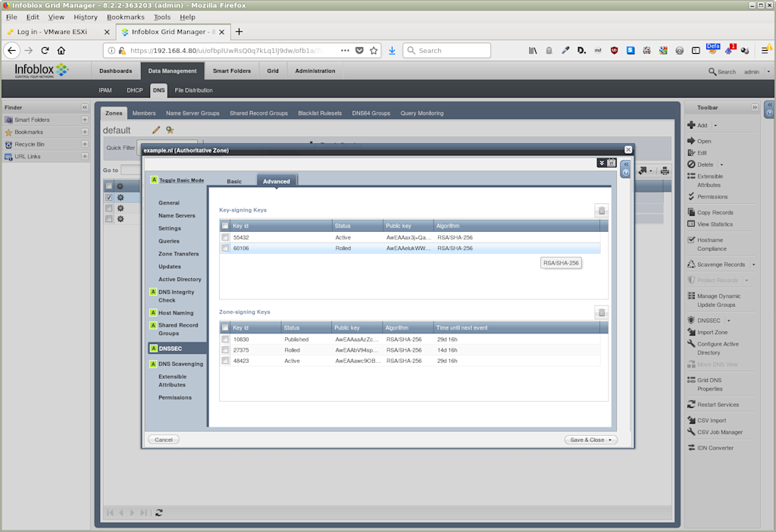Viewport: 776px width, 532px height.
Task: Open IDN Converter in Toolbar
Action: click(x=715, y=448)
